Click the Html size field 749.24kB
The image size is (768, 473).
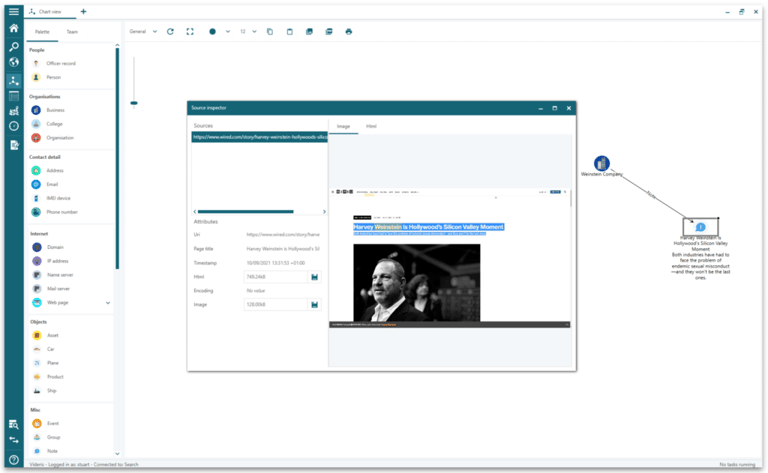[x=275, y=277]
